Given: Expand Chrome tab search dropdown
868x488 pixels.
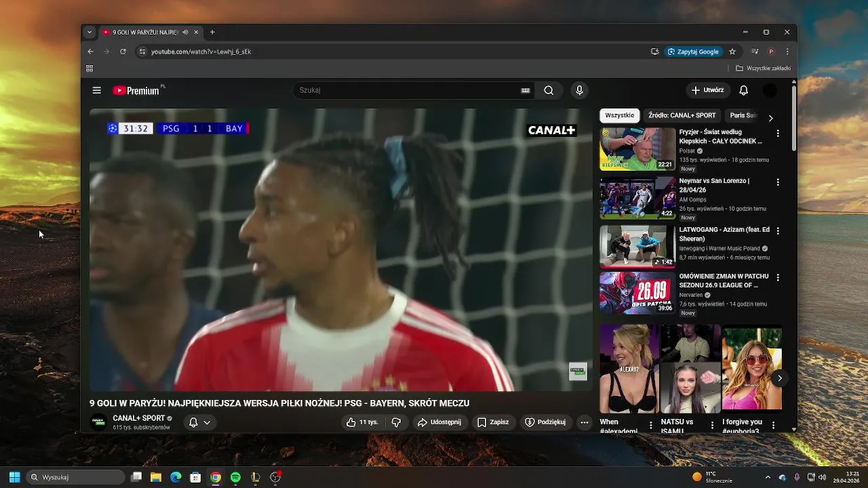Looking at the screenshot, I should 90,32.
